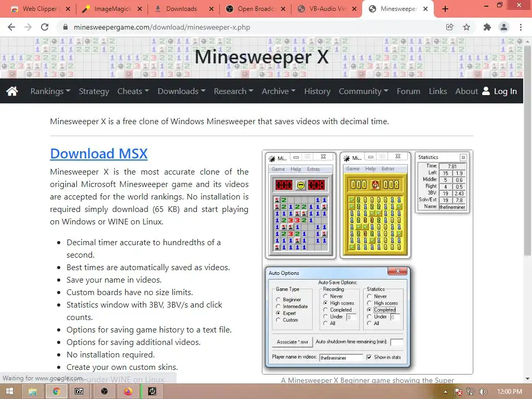Click the last taskbar app icon

click(152, 392)
